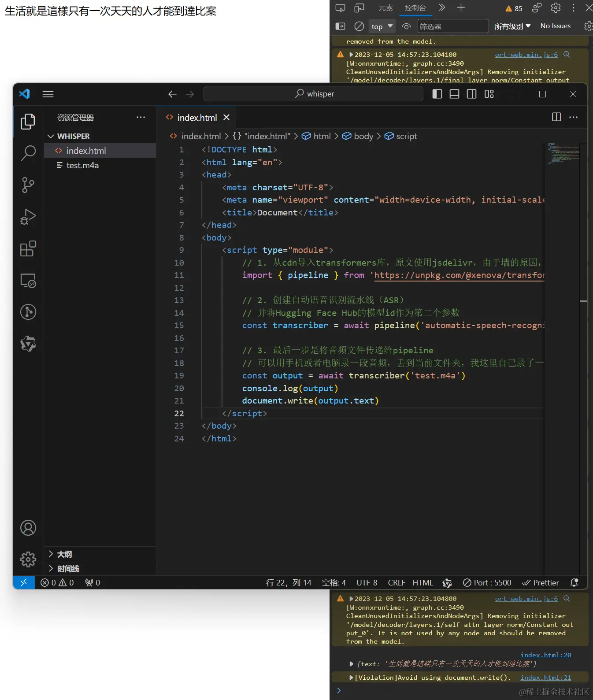Open the 85 warnings counter in DevTools
This screenshot has width=593, height=700.
click(x=514, y=8)
